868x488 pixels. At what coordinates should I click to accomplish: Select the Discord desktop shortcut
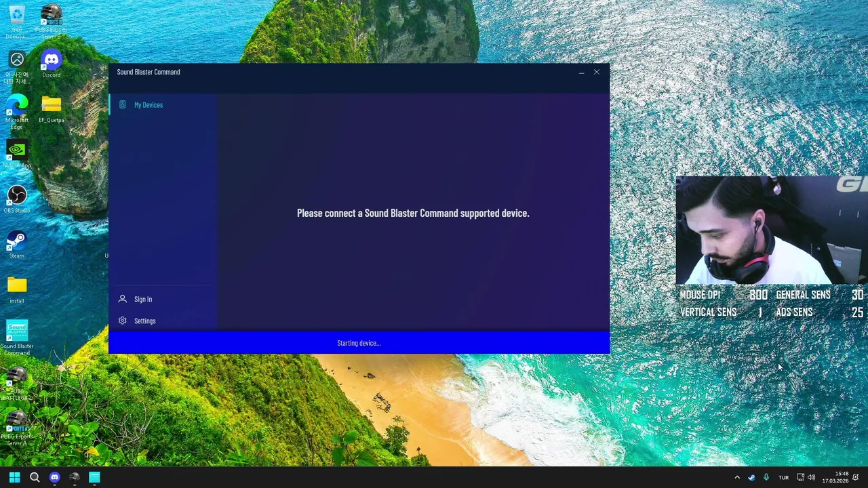point(51,64)
